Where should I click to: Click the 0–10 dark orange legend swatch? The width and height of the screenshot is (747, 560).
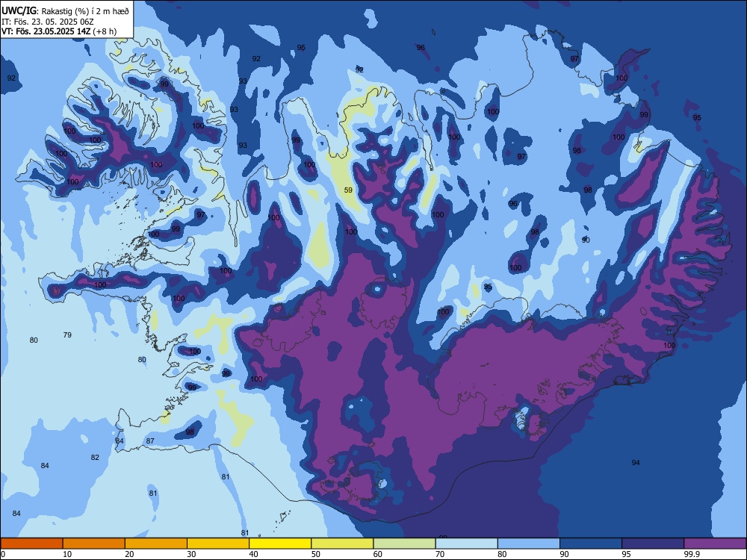(x=32, y=544)
